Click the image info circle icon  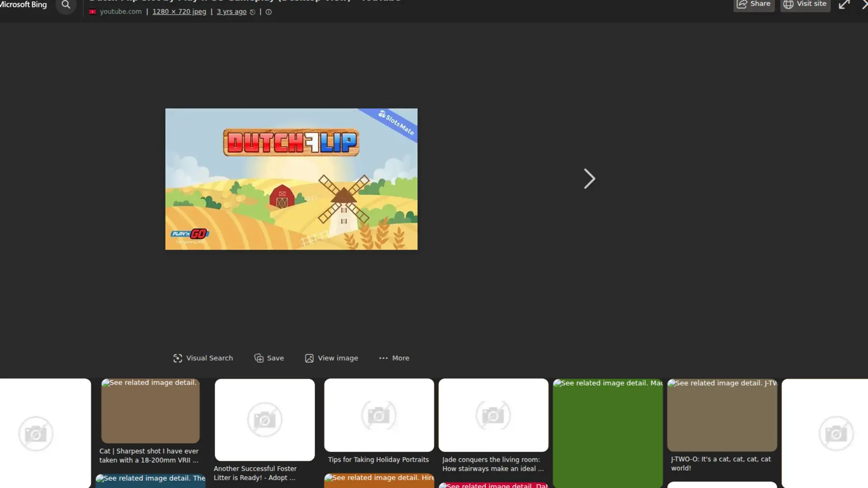point(269,12)
